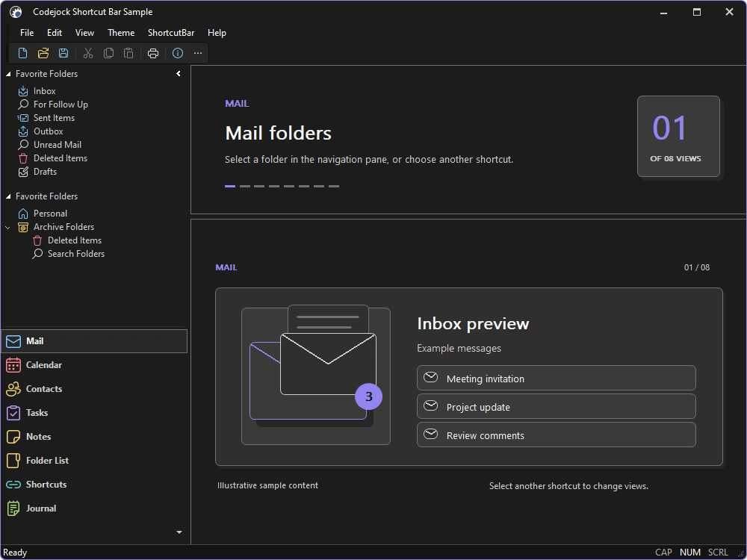Open the ShortcutBar menu
The image size is (747, 560).
[x=171, y=33]
